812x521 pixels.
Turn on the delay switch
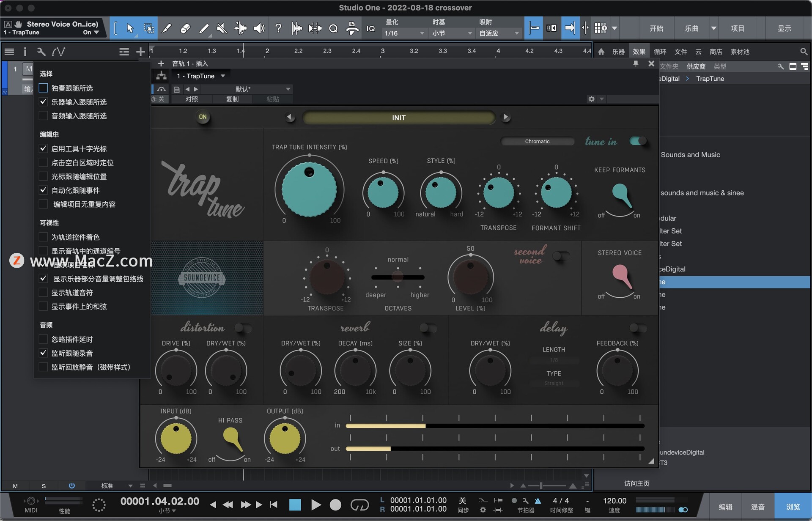[x=638, y=328]
